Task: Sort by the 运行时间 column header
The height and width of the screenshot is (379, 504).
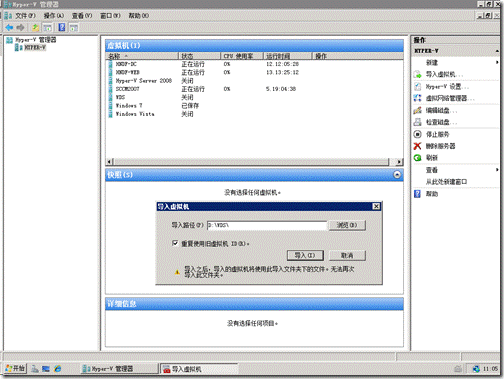Action: (288, 56)
